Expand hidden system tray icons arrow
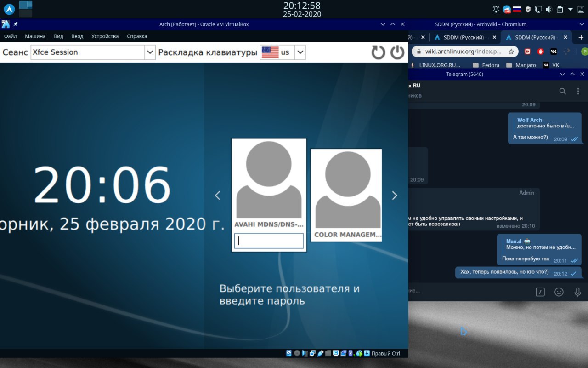Screen dimensions: 588x368 (570, 9)
